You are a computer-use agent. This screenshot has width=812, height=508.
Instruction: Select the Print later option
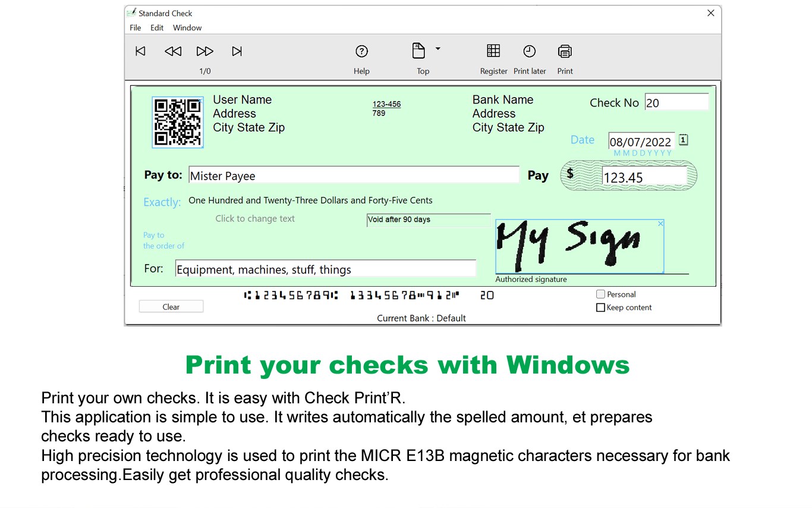click(529, 51)
